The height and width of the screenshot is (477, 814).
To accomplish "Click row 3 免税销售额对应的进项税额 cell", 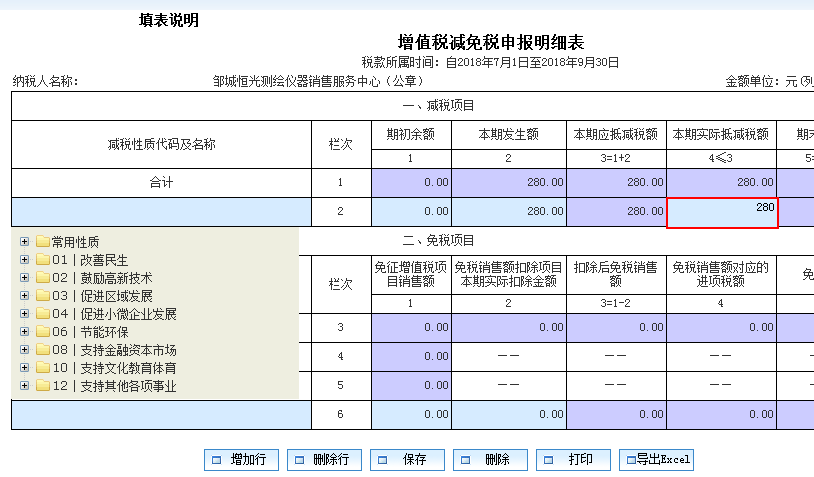I will click(x=722, y=328).
